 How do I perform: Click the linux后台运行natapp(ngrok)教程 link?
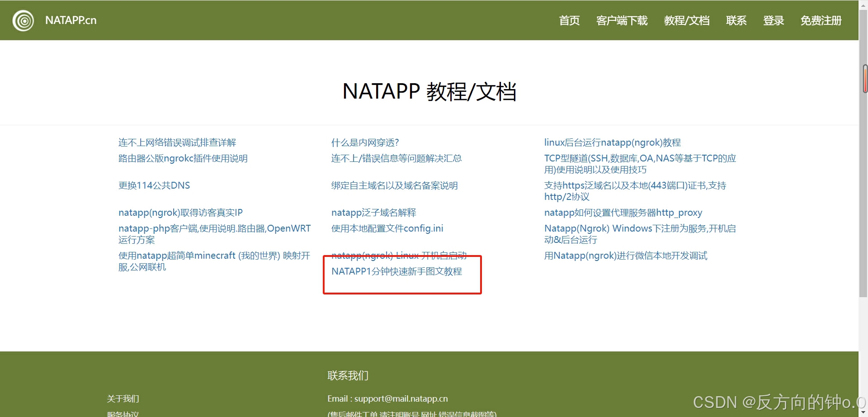(x=612, y=142)
